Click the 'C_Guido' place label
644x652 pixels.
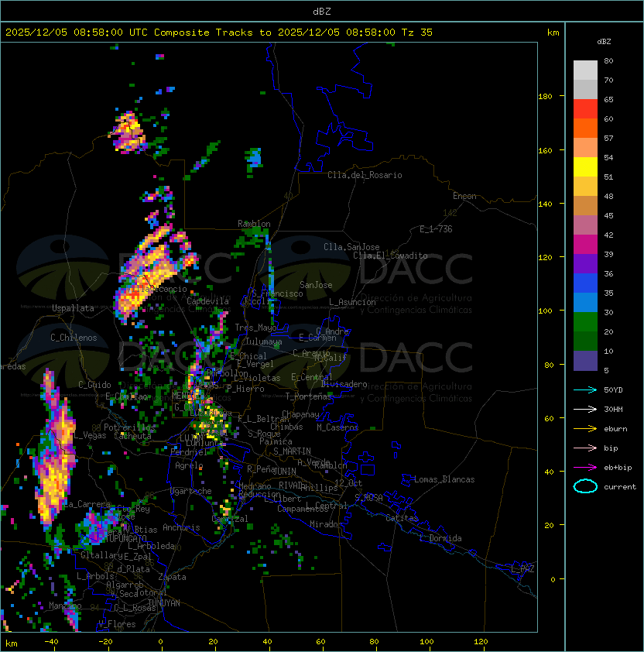(x=94, y=385)
